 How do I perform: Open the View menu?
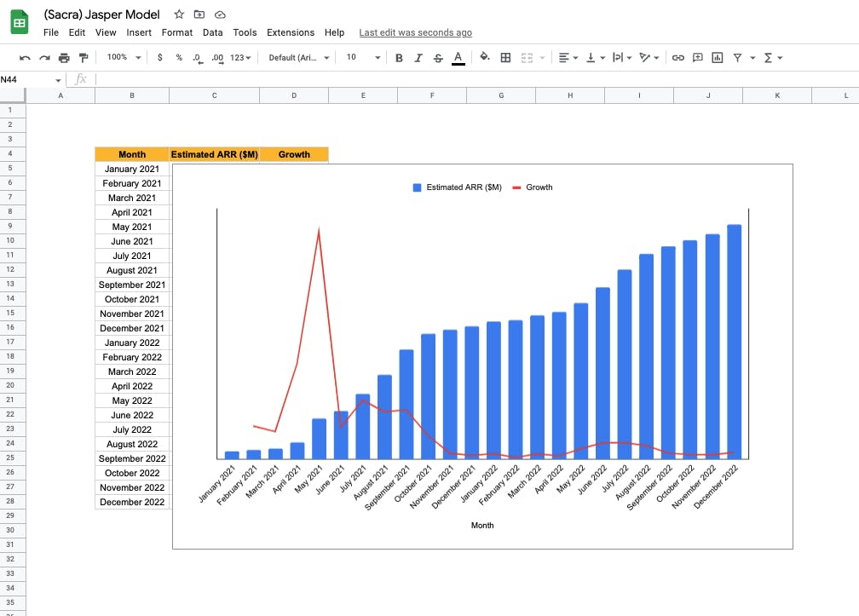click(106, 32)
